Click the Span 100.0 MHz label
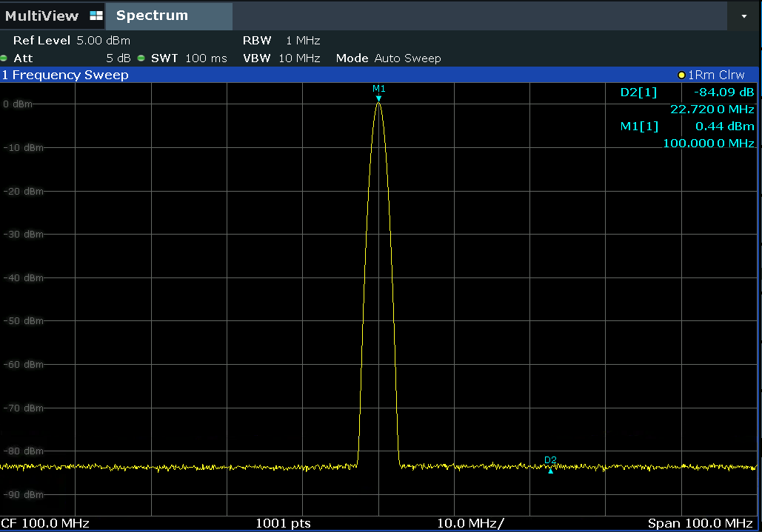This screenshot has height=532, width=762. (701, 523)
